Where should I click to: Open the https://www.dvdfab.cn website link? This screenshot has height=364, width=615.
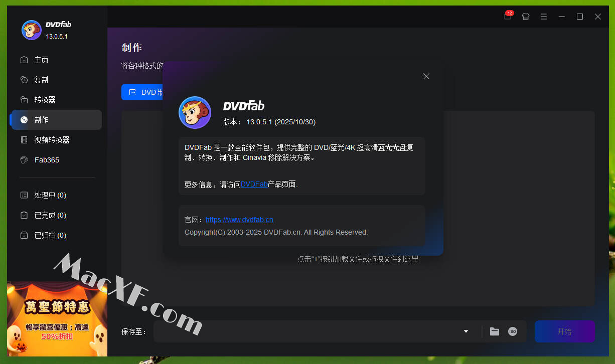click(239, 220)
